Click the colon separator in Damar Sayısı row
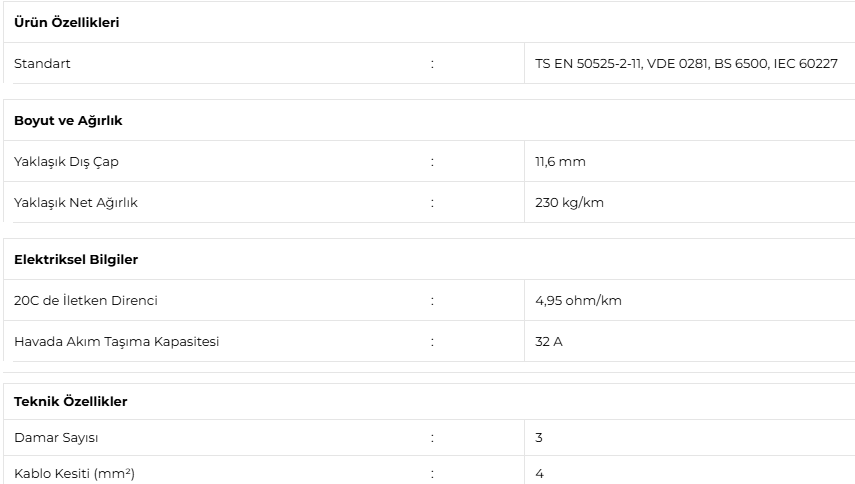 (432, 438)
